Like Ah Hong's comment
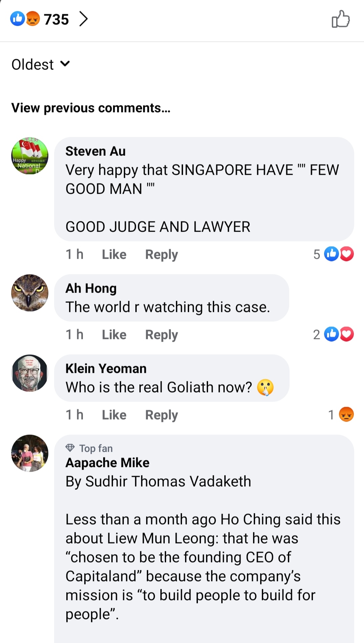The image size is (364, 643). tap(114, 335)
